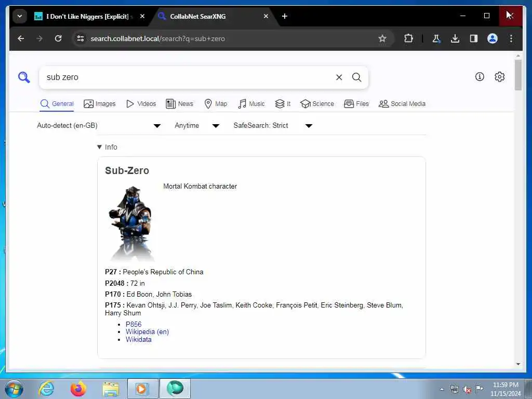Click the forward navigation arrow
The height and width of the screenshot is (399, 532).
click(x=39, y=38)
